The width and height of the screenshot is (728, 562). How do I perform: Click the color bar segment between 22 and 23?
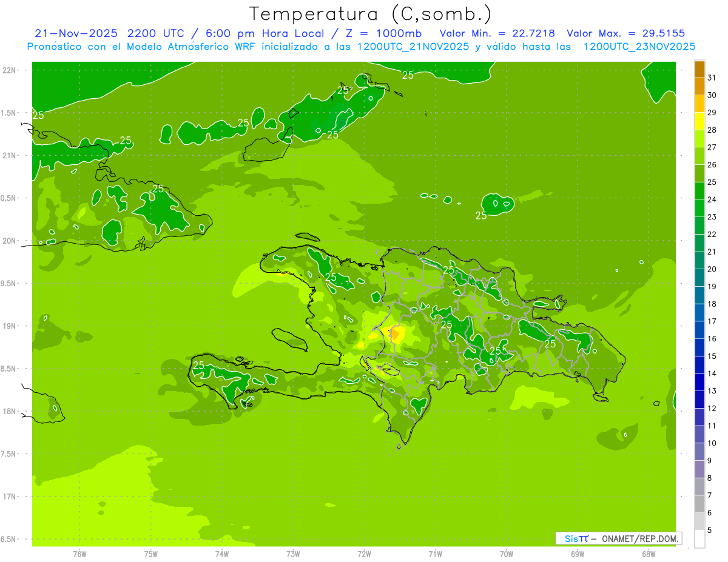(699, 226)
